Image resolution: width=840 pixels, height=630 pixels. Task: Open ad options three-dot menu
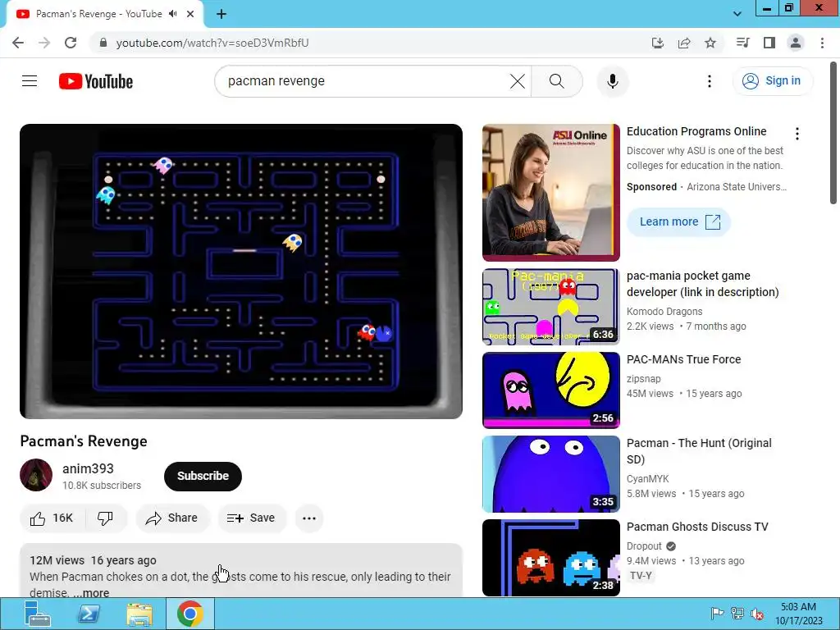[x=797, y=134]
